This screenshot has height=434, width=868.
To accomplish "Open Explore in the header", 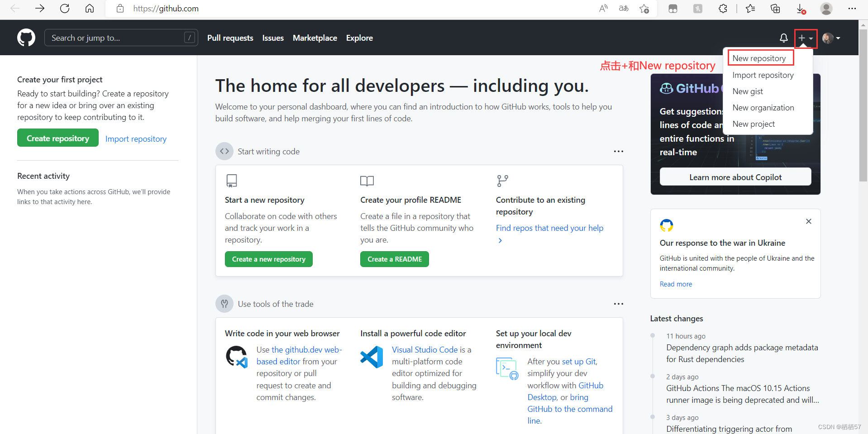I will coord(359,38).
